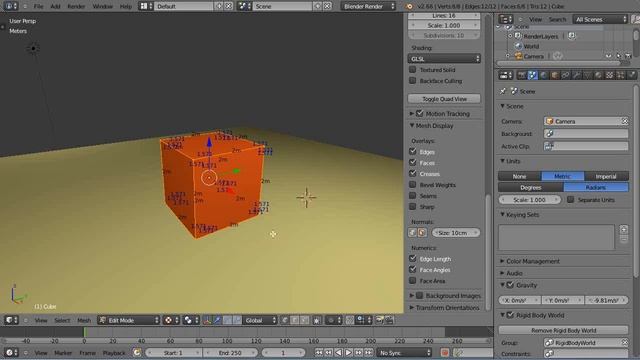Toggle the Edges overlay checkbox
This screenshot has height=360, width=640.
pos(413,151)
